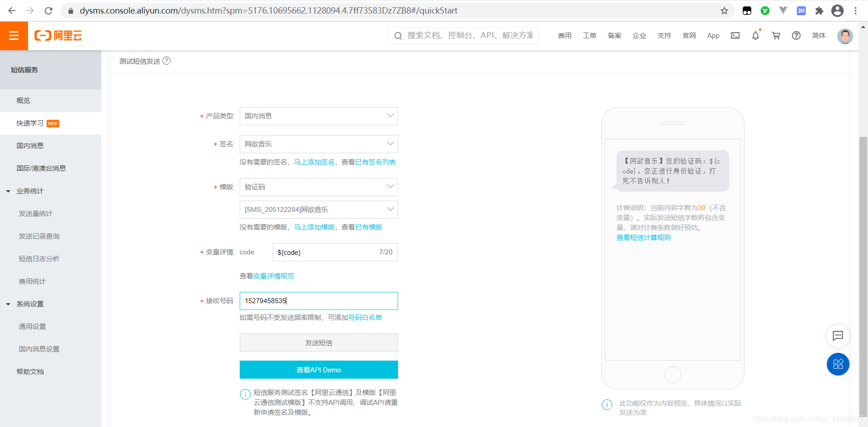The image size is (868, 427).
Task: Open the Chrome profile icon
Action: 837,10
